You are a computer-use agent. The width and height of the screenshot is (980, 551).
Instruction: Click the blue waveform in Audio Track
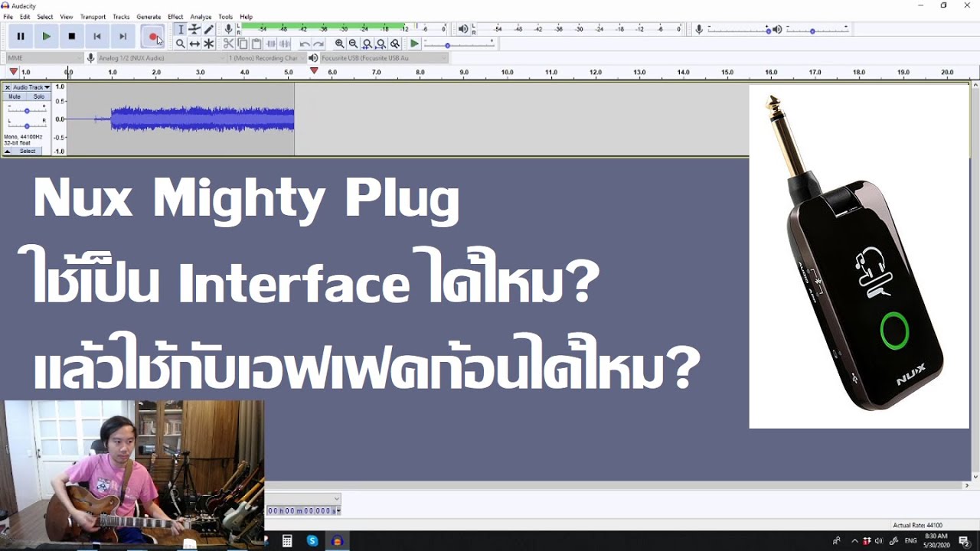click(202, 119)
